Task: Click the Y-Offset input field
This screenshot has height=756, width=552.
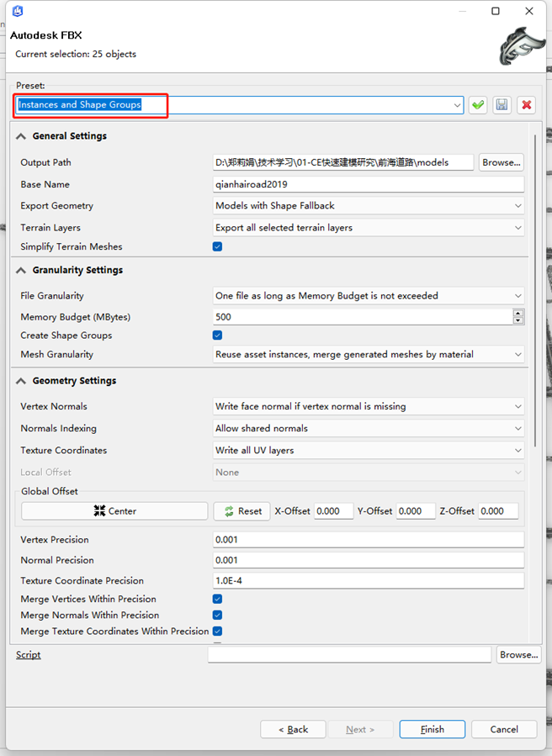Action: tap(416, 511)
